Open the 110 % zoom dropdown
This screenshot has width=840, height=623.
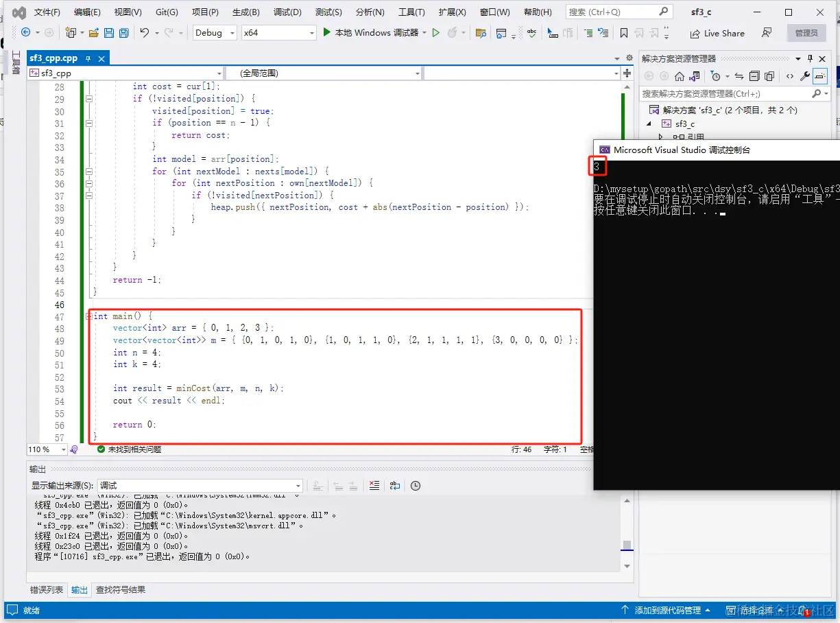(x=47, y=449)
